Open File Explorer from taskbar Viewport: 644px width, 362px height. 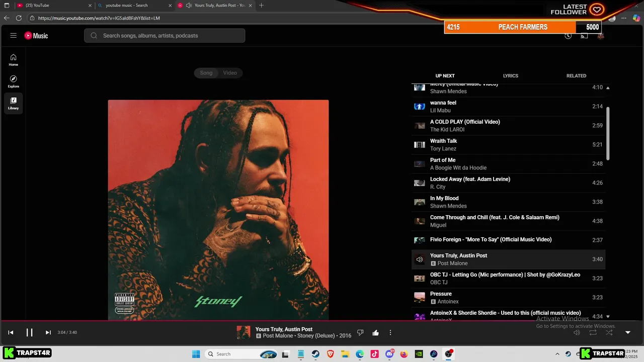click(345, 354)
